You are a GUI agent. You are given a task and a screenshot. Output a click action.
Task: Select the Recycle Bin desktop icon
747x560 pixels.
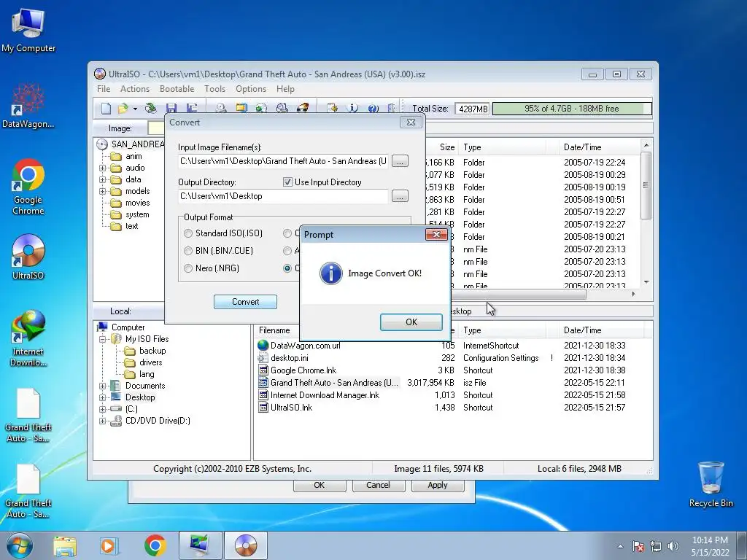711,484
